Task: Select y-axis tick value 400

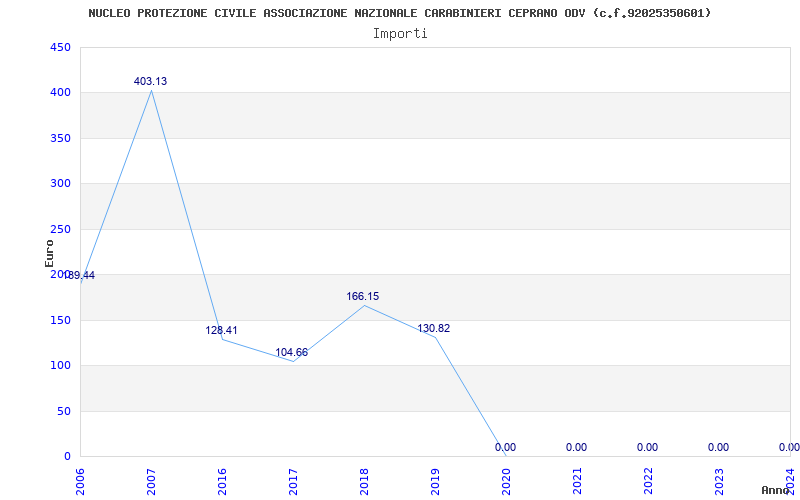Action: pos(60,93)
